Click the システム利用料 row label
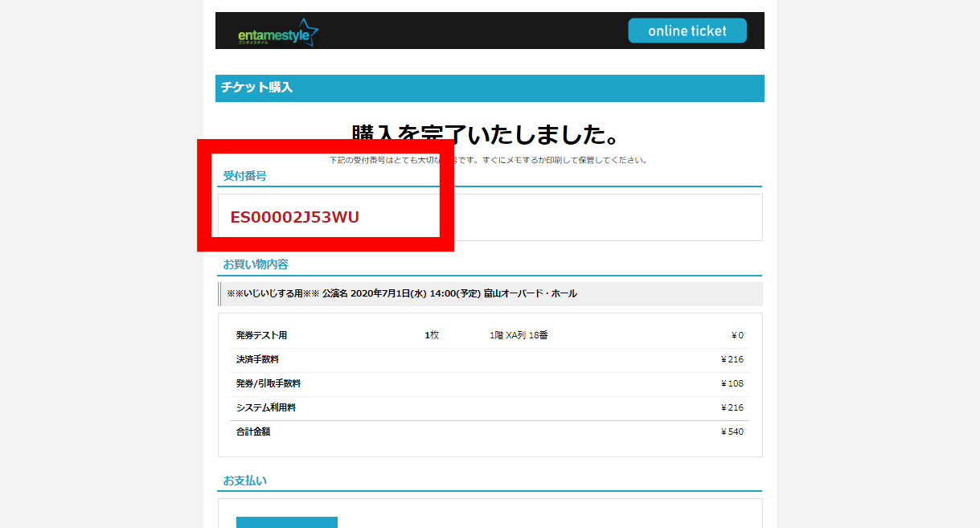980x528 pixels. [x=265, y=407]
